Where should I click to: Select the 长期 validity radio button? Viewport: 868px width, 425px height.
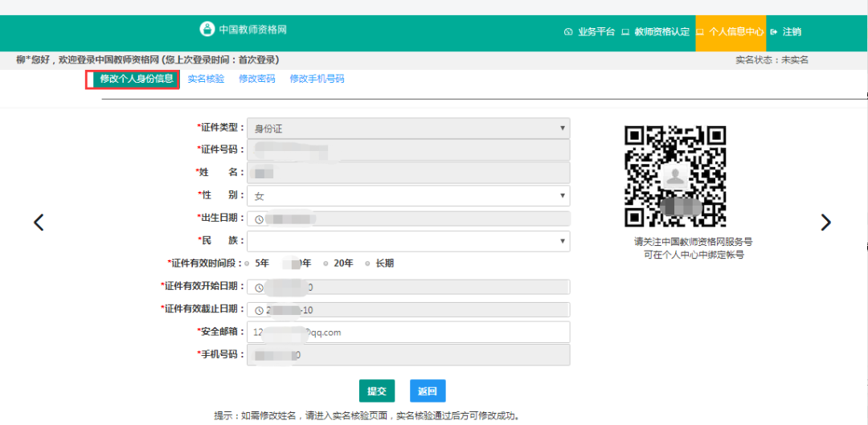point(368,264)
